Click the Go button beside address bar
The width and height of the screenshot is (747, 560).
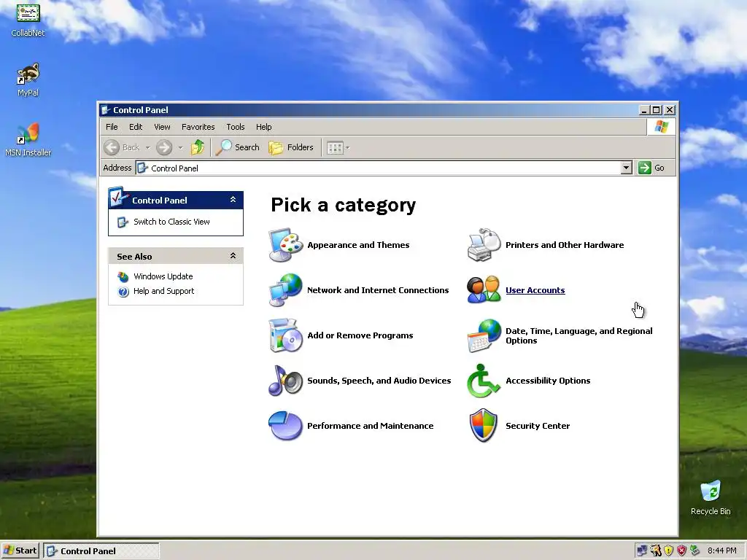(x=651, y=168)
